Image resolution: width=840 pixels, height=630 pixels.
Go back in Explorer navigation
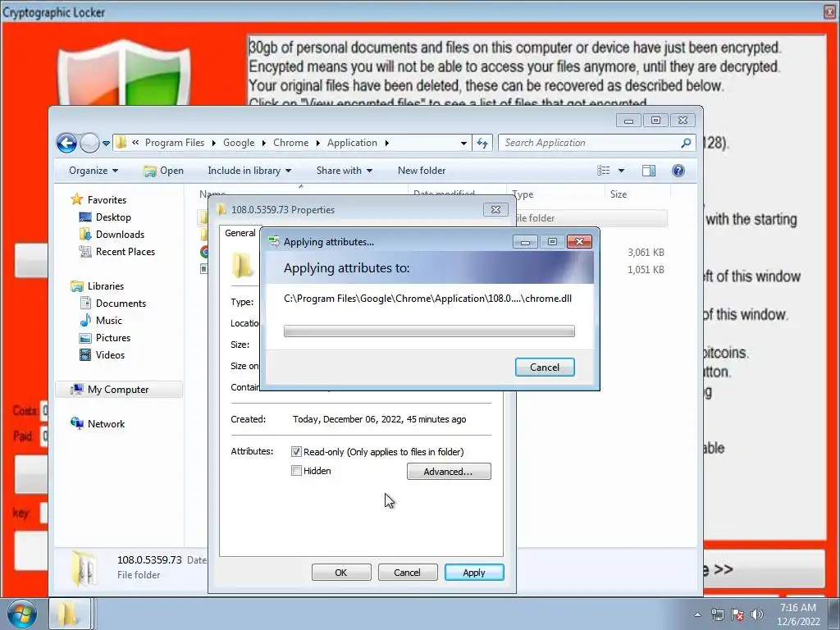(66, 143)
